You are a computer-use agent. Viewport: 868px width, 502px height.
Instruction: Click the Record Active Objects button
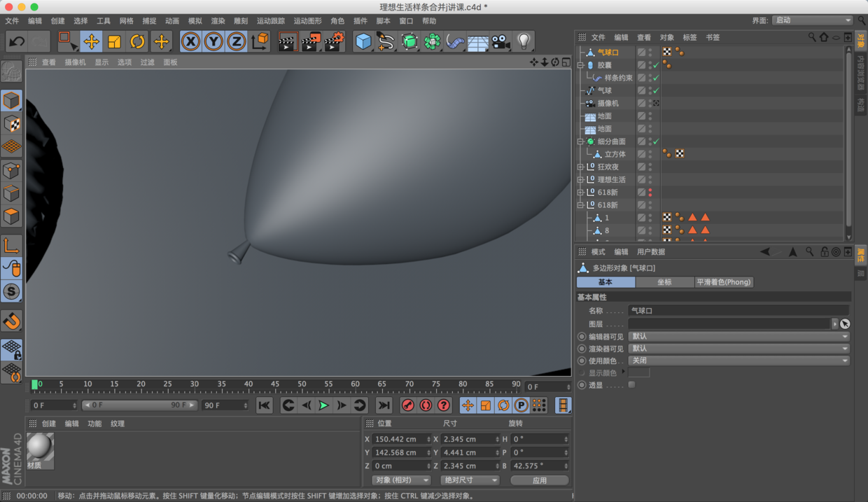(408, 405)
